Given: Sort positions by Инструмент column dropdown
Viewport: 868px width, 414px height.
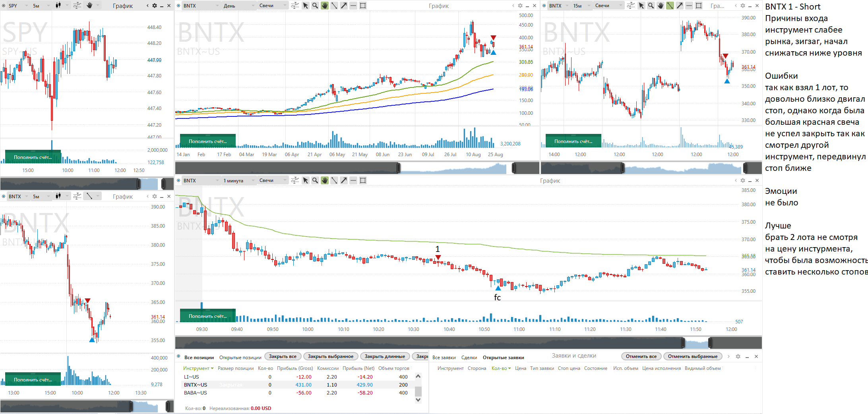Looking at the screenshot, I should 198,368.
